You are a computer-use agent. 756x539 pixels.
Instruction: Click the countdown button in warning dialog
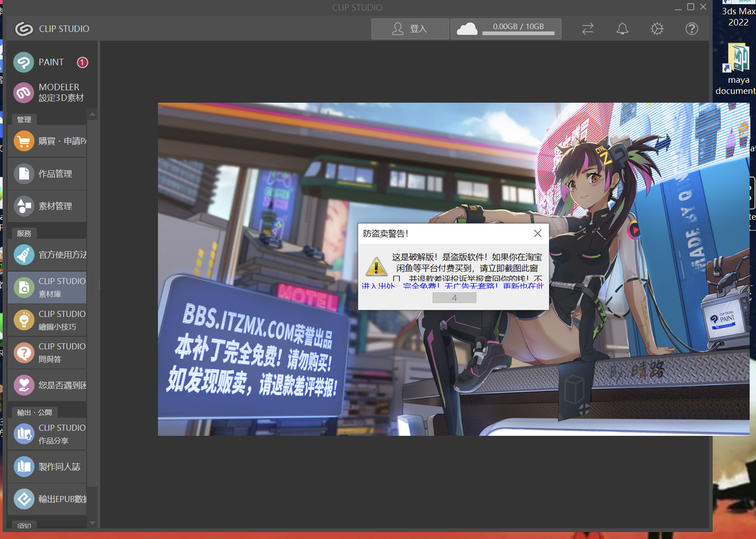[454, 298]
